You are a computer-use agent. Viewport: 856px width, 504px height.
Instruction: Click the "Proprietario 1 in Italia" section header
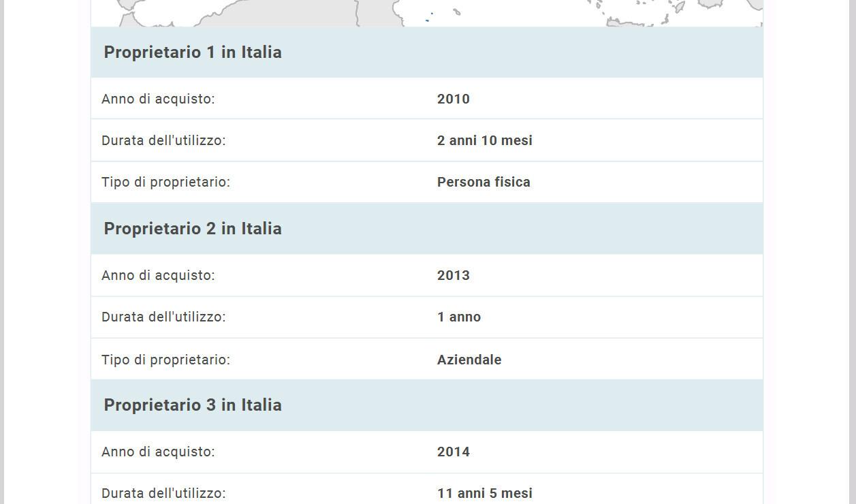[x=193, y=52]
